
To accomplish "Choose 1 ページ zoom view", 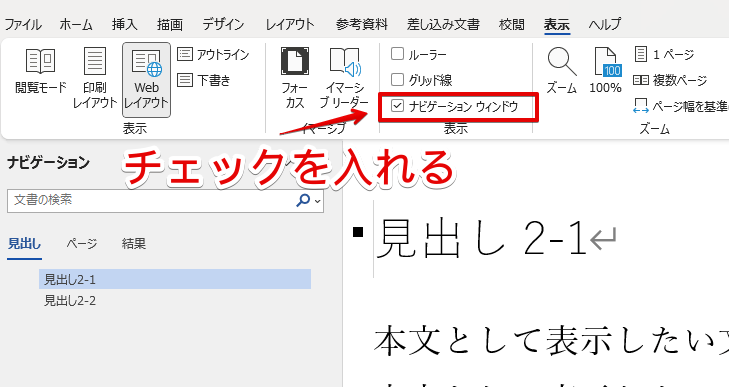I will point(664,54).
